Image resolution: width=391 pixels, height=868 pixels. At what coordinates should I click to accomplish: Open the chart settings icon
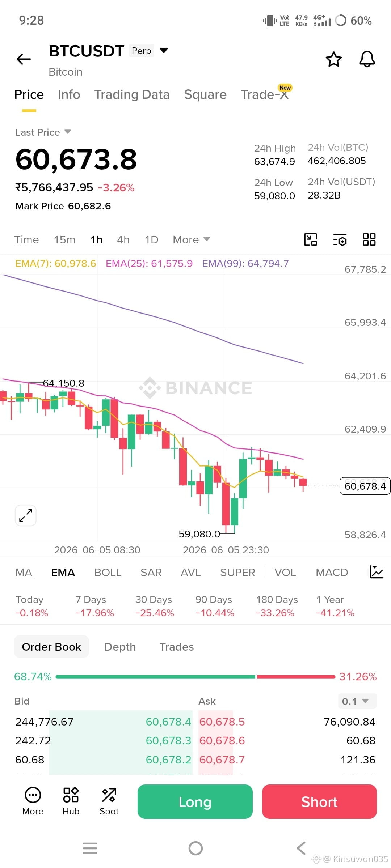340,239
